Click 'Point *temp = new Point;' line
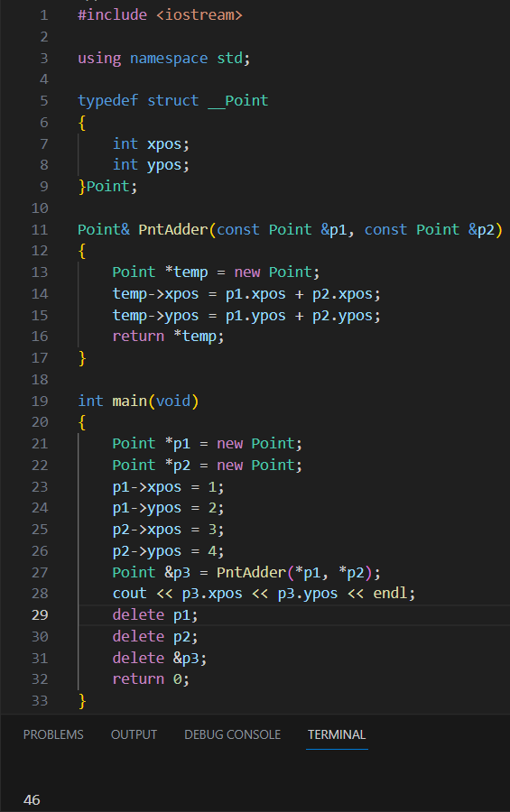Screen dimensions: 510x812 [216, 272]
